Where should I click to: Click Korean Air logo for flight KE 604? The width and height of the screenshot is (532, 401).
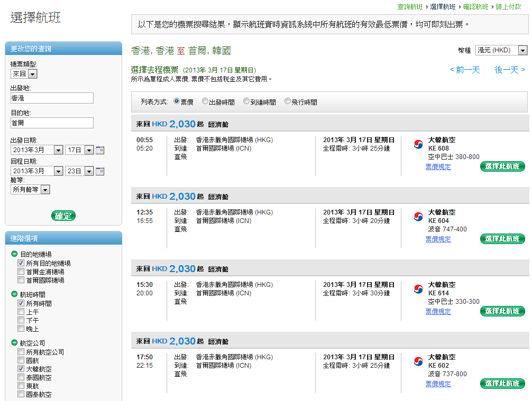pos(418,217)
